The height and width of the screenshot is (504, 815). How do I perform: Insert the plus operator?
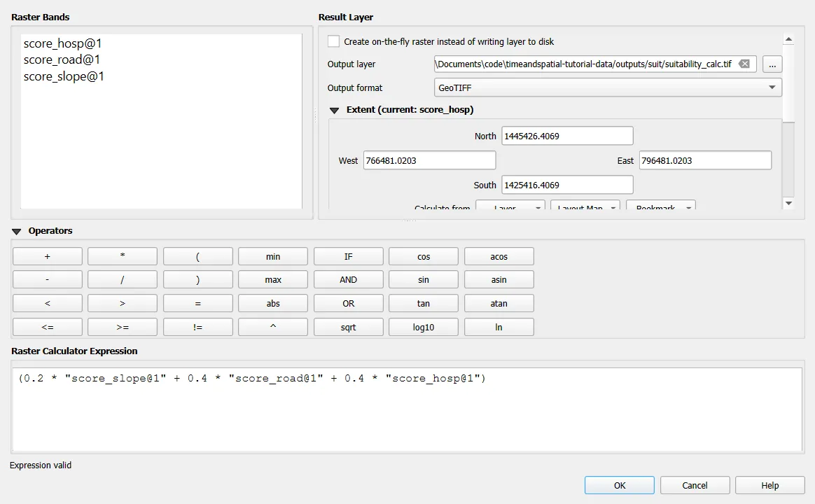pos(48,256)
